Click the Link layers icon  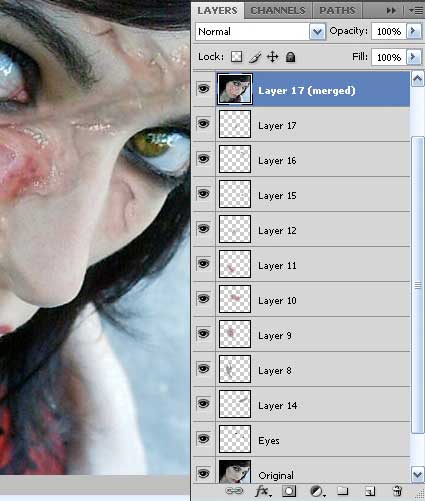pos(234,491)
